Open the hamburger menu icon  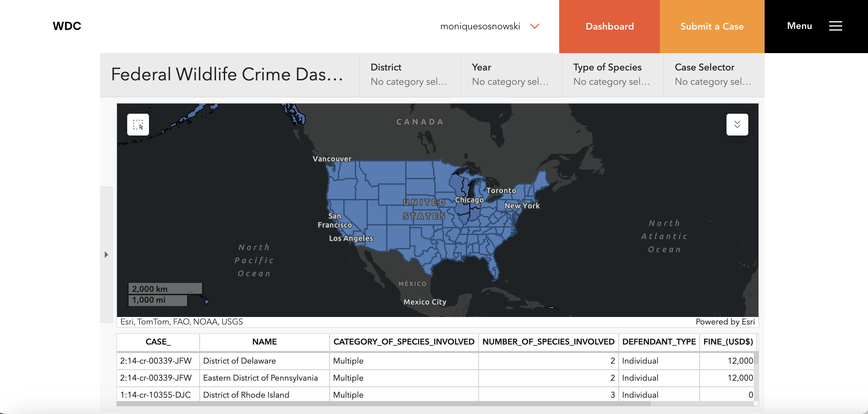(835, 26)
